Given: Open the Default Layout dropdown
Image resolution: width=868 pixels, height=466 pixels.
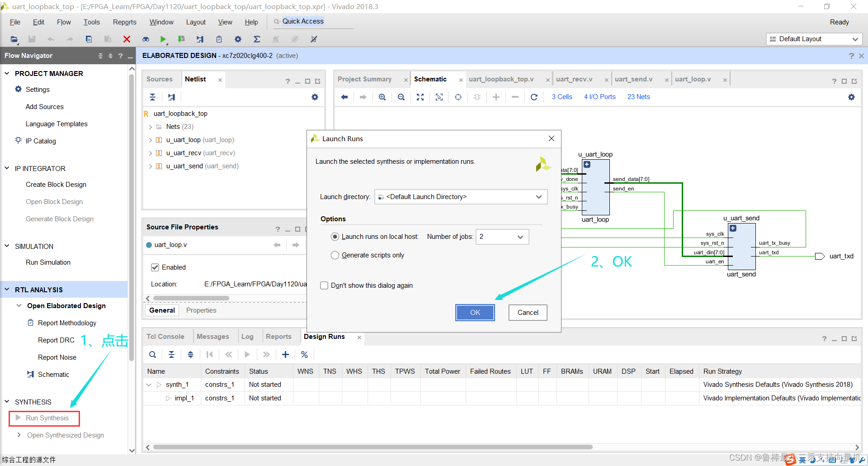Looking at the screenshot, I should 814,39.
